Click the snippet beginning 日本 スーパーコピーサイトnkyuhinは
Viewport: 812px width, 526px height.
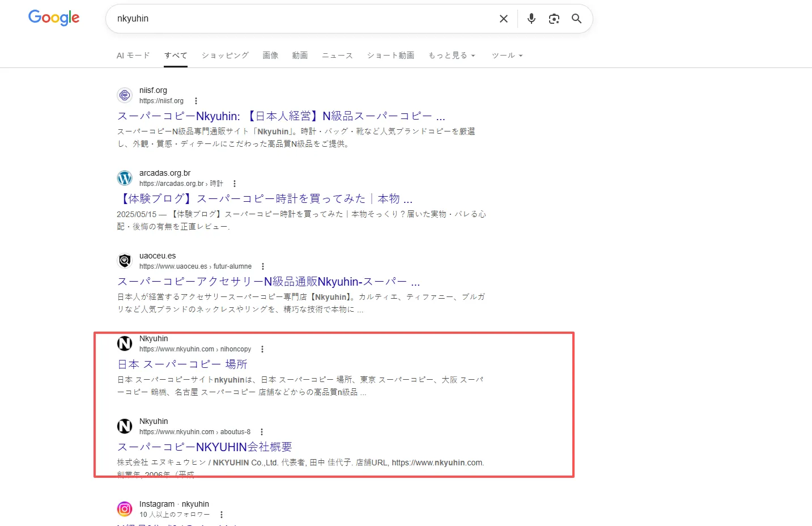pos(300,386)
